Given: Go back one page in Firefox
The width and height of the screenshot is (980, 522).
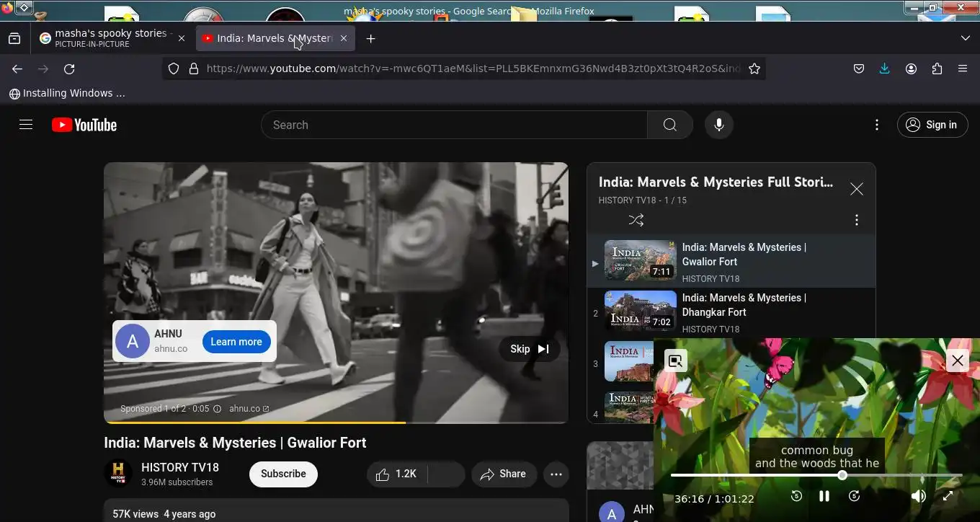Looking at the screenshot, I should click(17, 68).
